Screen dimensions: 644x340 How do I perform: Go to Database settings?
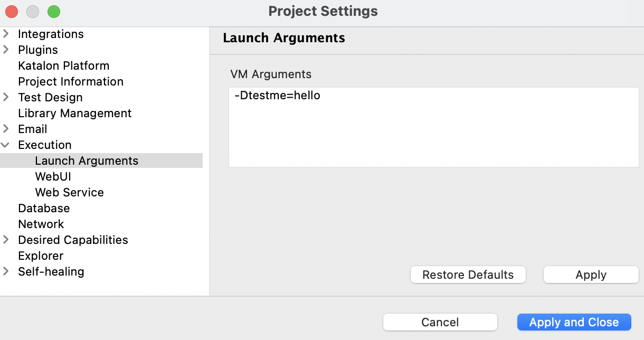pyautogui.click(x=44, y=209)
